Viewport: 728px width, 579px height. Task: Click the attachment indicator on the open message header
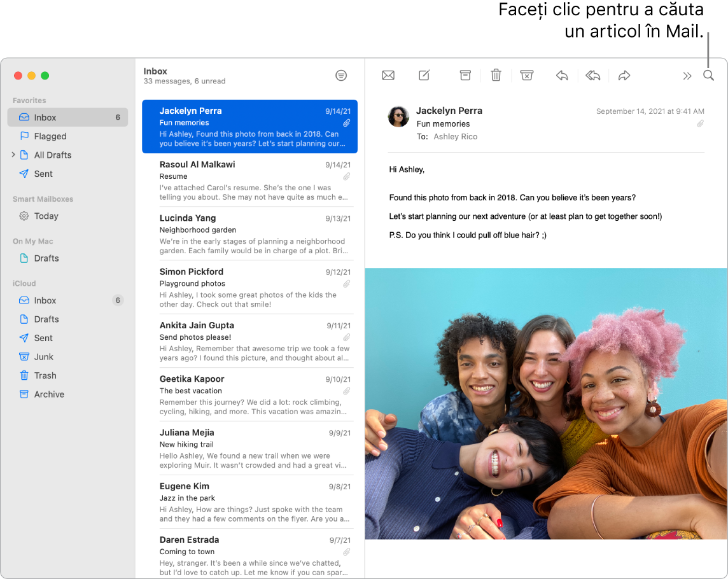[700, 123]
